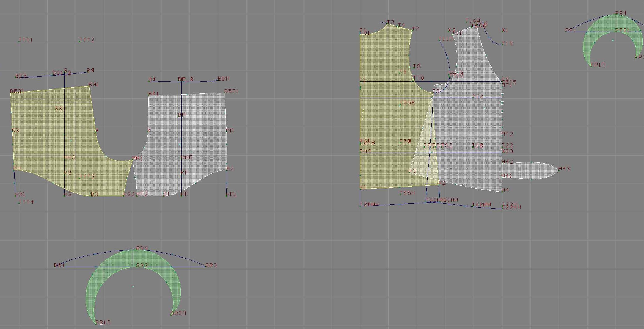644x329 pixels.
Task: Click the ВВ4 point at arc top
Action: coord(137,250)
